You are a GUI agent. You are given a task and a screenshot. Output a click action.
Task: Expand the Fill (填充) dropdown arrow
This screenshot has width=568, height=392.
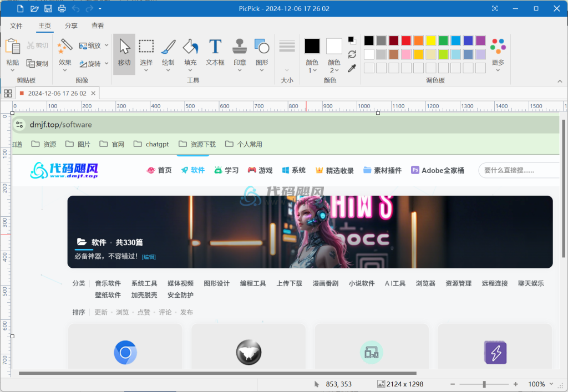click(190, 70)
